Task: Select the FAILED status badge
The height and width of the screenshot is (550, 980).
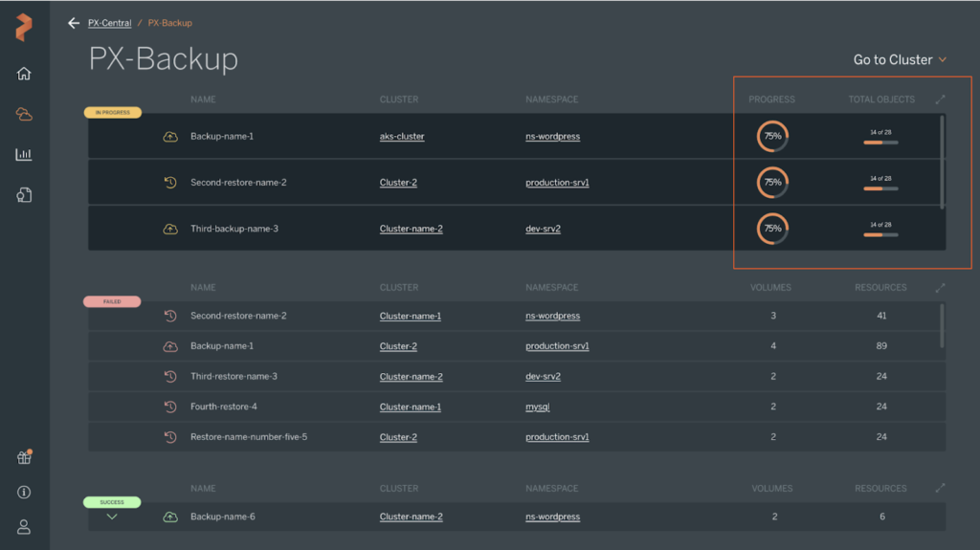Action: click(x=112, y=301)
